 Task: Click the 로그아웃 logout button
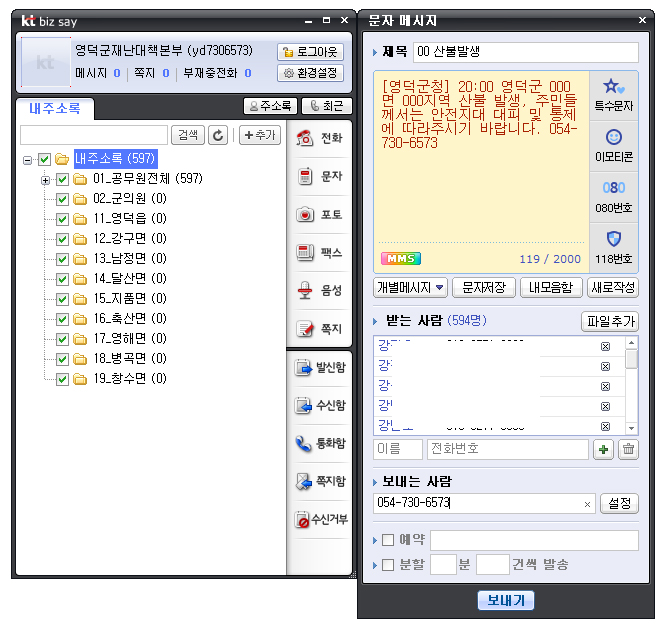tap(310, 52)
